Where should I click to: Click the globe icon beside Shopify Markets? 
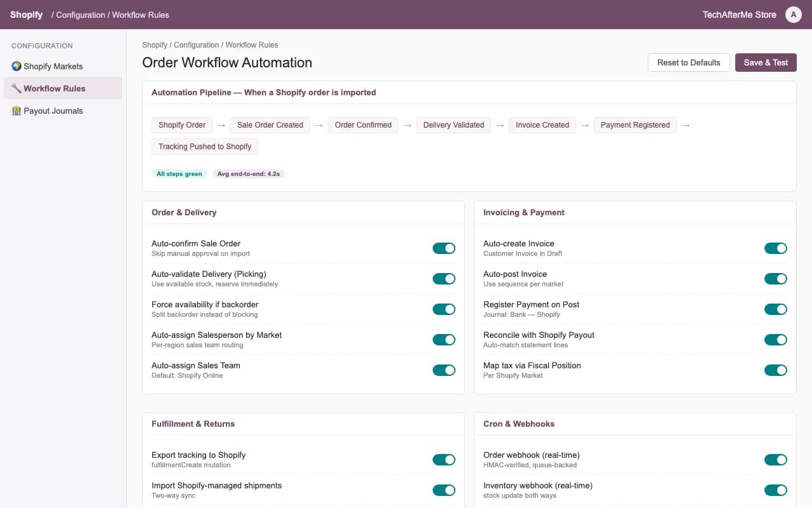[x=16, y=66]
